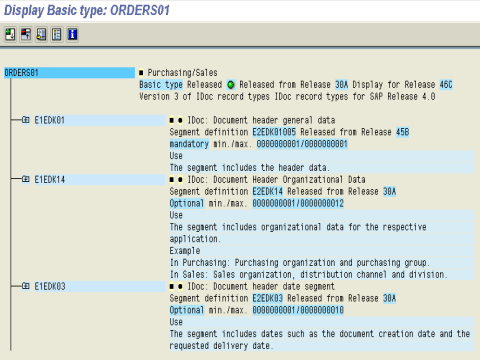Select the ORDERS01 root node
Image resolution: width=480 pixels, height=360 pixels.
[x=69, y=73]
